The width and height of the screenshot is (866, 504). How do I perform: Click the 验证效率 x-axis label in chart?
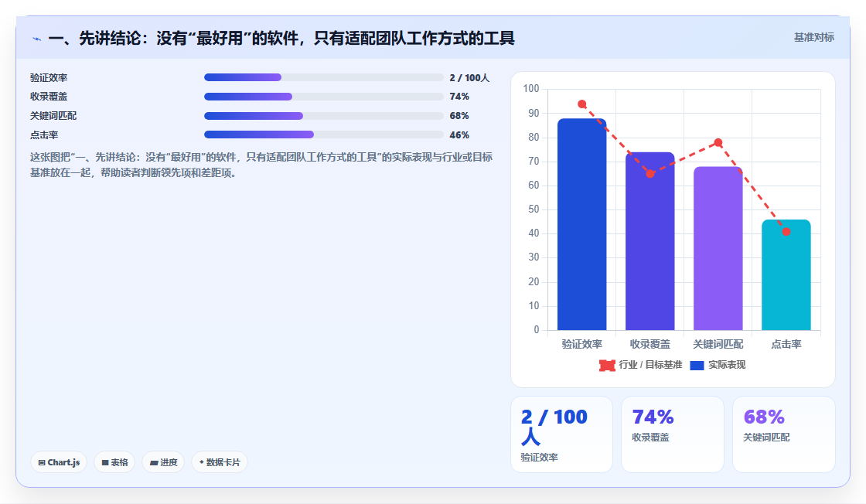point(581,344)
